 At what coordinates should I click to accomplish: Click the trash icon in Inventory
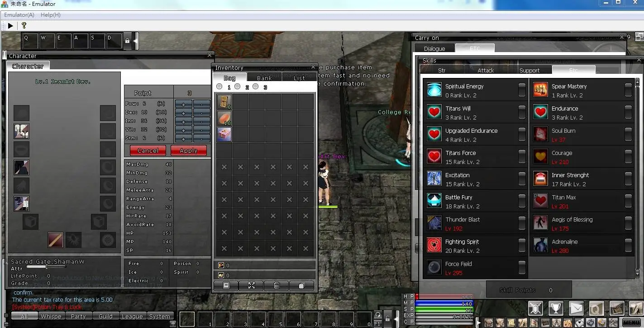coord(277,286)
